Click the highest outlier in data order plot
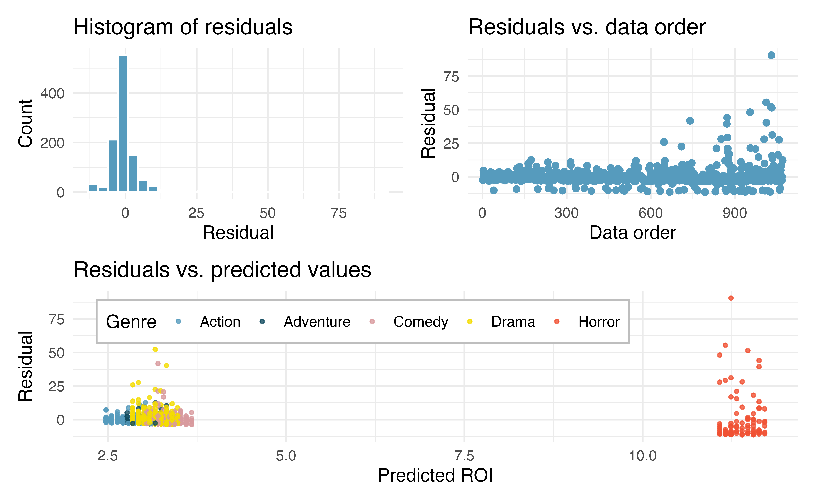Image resolution: width=816 pixels, height=504 pixels. [x=771, y=55]
